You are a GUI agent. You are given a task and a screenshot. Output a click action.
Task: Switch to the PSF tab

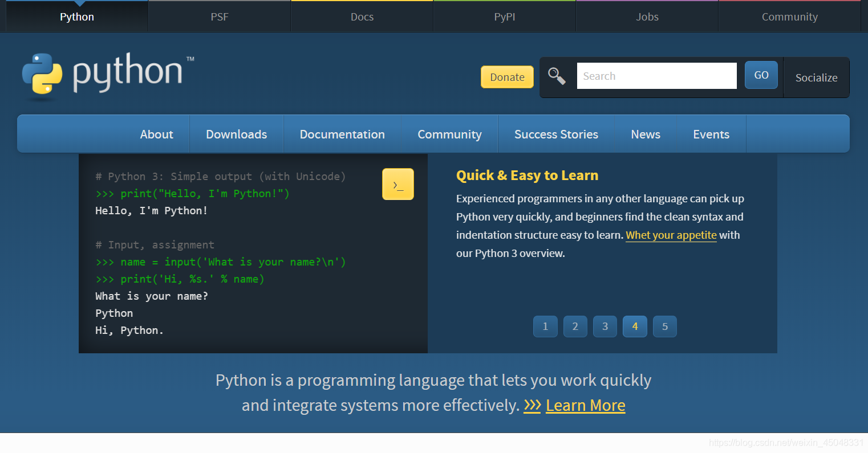point(219,16)
